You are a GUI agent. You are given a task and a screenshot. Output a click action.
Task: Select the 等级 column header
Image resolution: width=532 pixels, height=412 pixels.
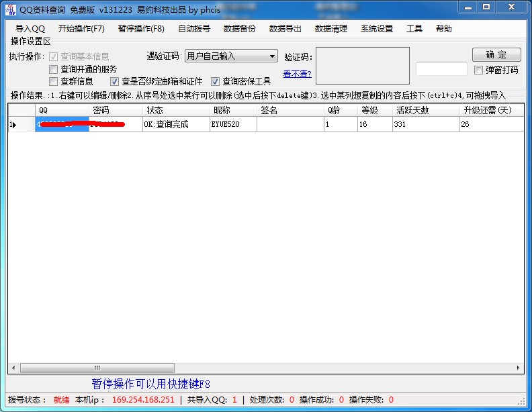coord(375,110)
